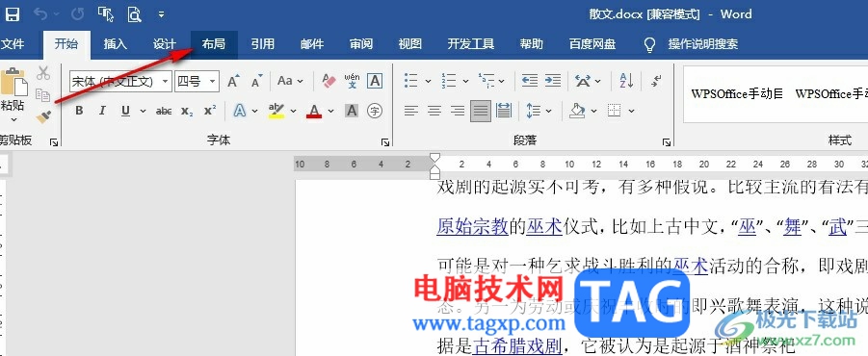The height and width of the screenshot is (356, 868).
Task: Toggle bold formatting
Action: pos(79,111)
